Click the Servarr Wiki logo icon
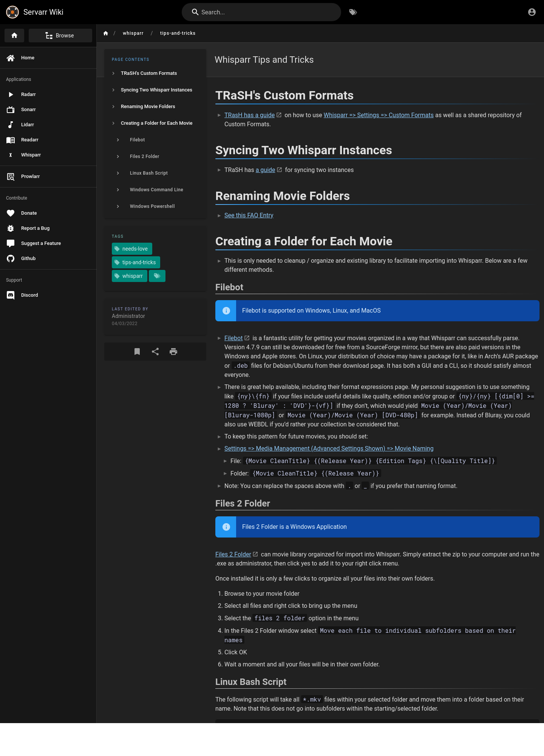This screenshot has height=756, width=544. [x=12, y=12]
